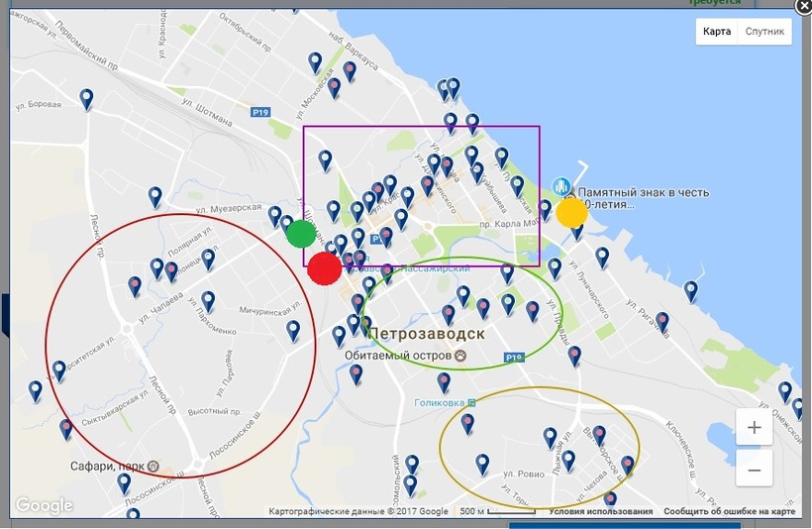Viewport: 812px width, 529px height.
Task: Select the pin near наб. Варкауса
Action: click(x=349, y=70)
